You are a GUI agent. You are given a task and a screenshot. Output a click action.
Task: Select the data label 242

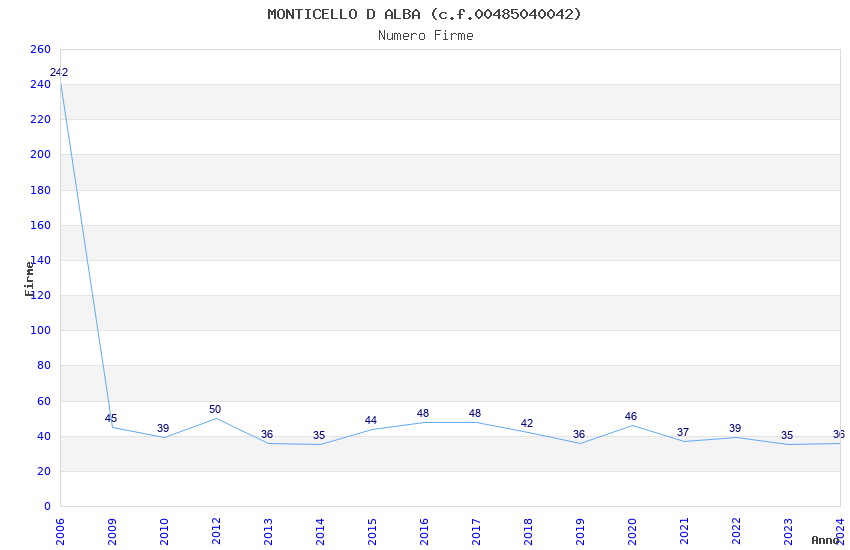59,72
